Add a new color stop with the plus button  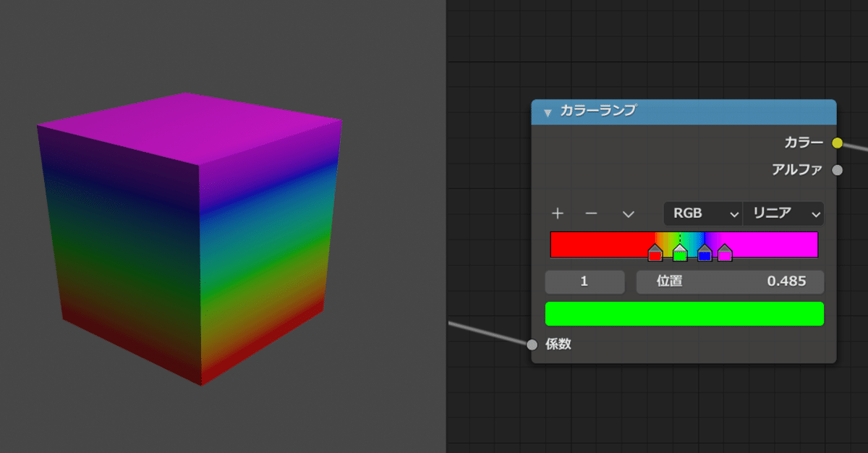click(x=558, y=213)
